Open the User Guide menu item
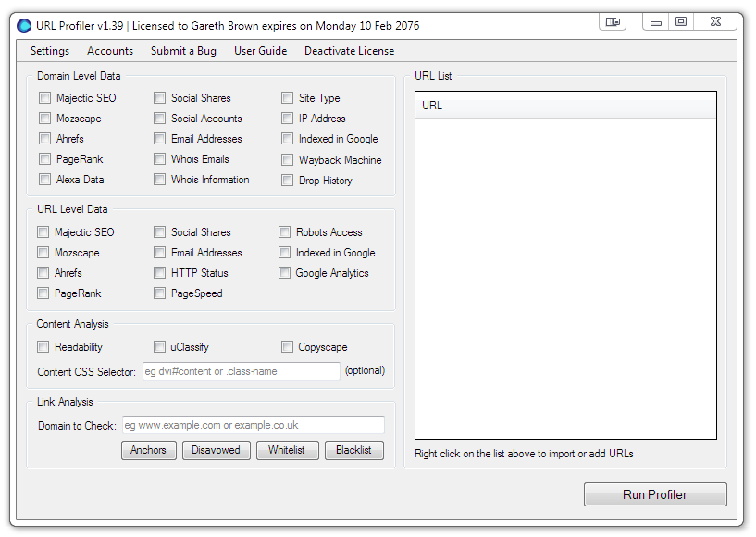The height and width of the screenshot is (537, 756). (260, 51)
